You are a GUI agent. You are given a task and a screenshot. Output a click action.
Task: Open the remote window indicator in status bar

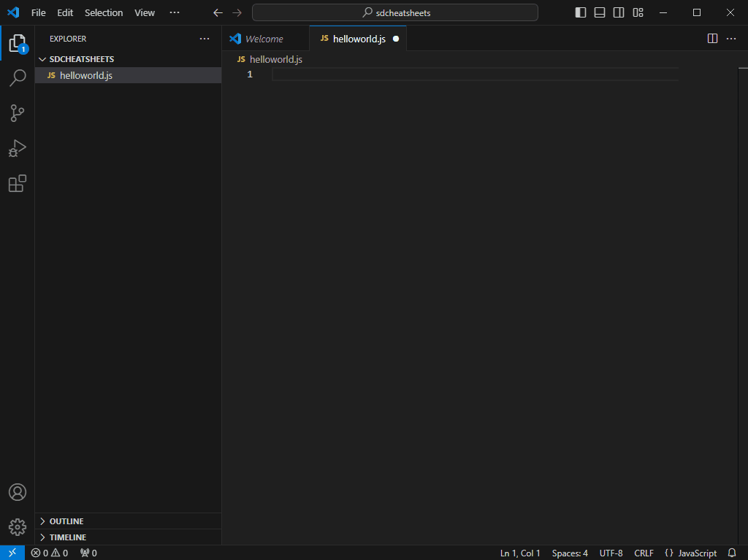tap(12, 553)
